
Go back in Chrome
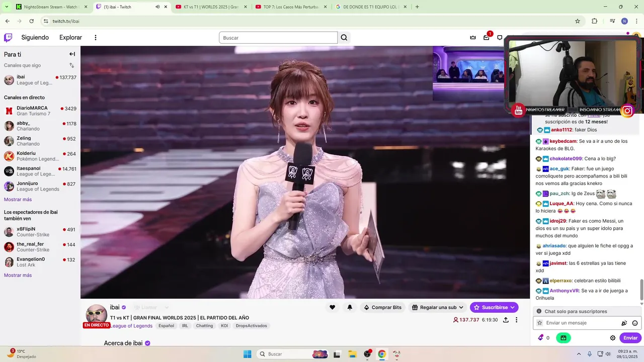coord(7,21)
